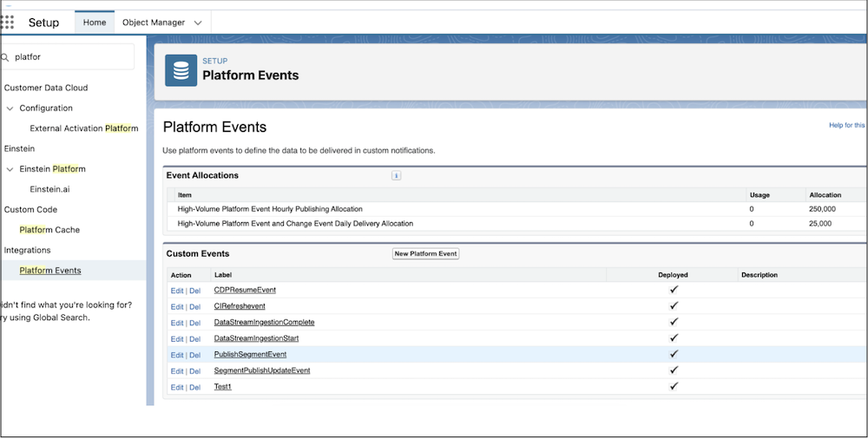The height and width of the screenshot is (439, 868).
Task: Open the CDPResumeEvent link
Action: pos(245,290)
